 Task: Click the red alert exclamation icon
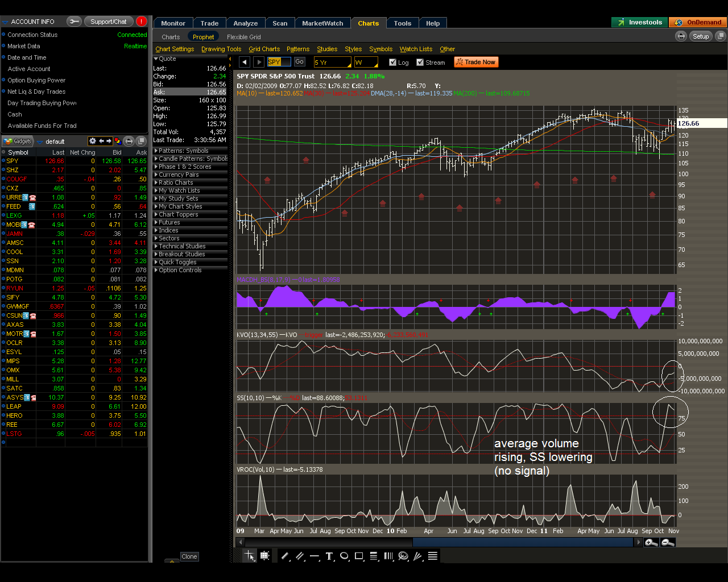142,22
